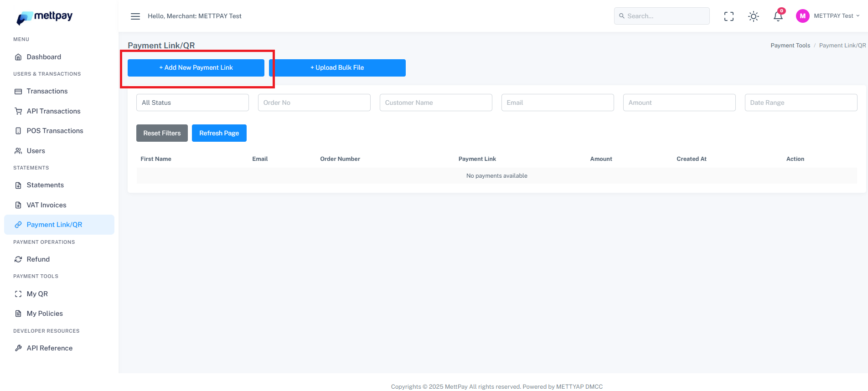Click the Refresh Page button
868x391 pixels.
[219, 133]
